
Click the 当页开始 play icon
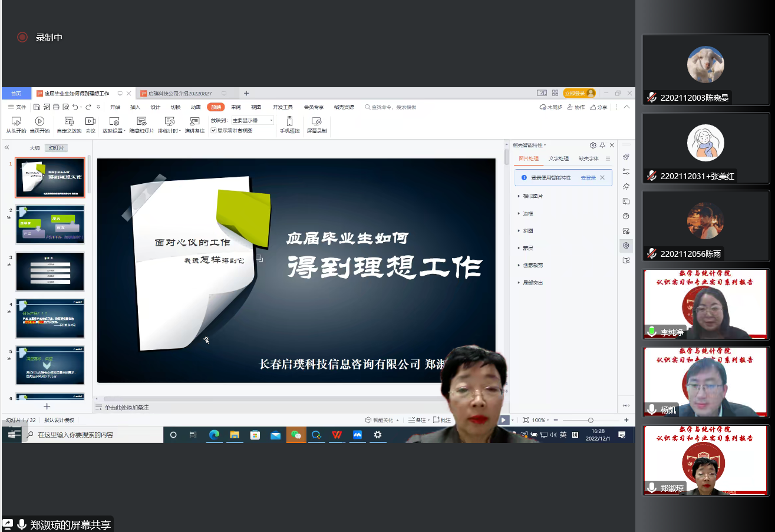39,121
